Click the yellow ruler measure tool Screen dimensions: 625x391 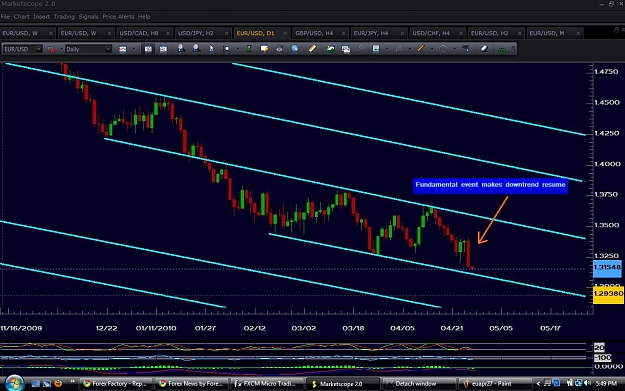pos(312,49)
